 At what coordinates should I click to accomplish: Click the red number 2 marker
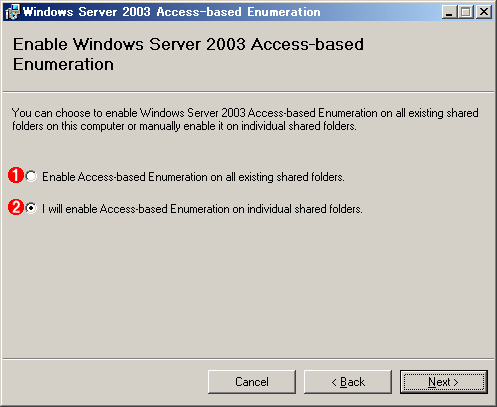point(15,207)
